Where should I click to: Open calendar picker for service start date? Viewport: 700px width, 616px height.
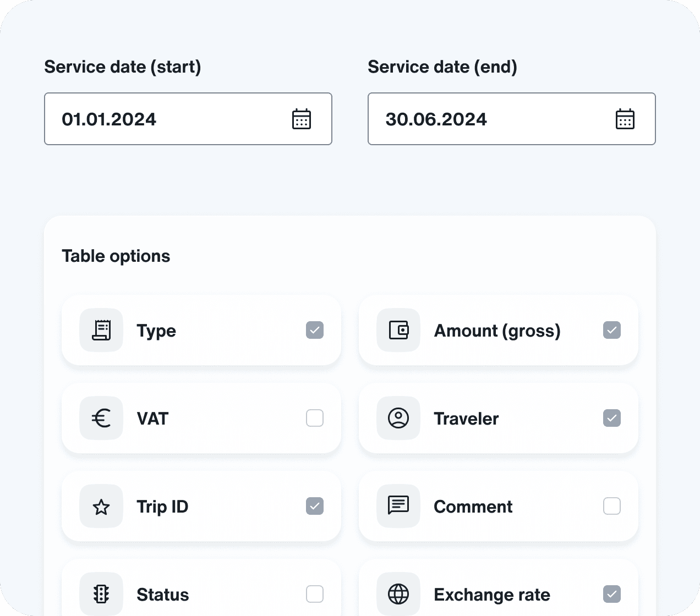click(301, 119)
